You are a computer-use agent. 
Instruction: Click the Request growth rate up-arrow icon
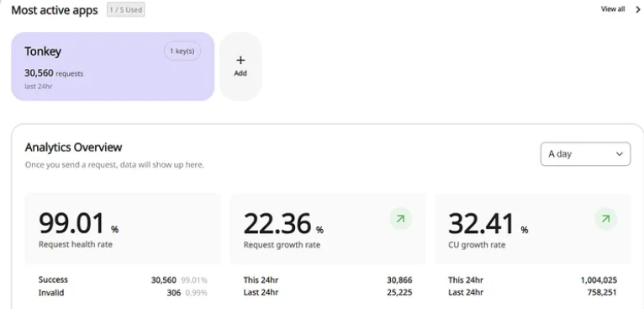pos(400,219)
